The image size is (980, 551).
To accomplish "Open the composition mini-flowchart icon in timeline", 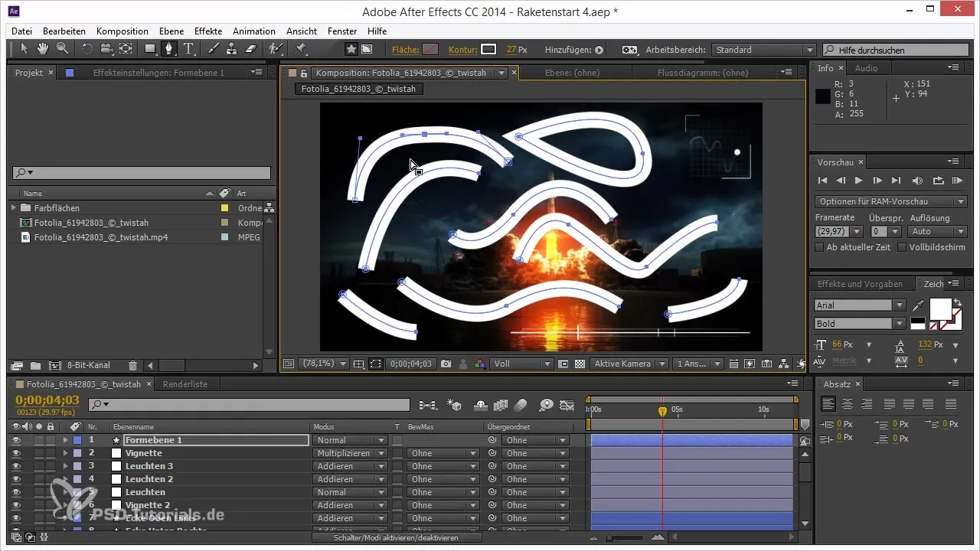I will pos(427,404).
